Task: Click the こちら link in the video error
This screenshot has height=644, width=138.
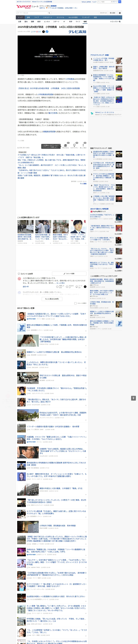Action: click(55, 57)
